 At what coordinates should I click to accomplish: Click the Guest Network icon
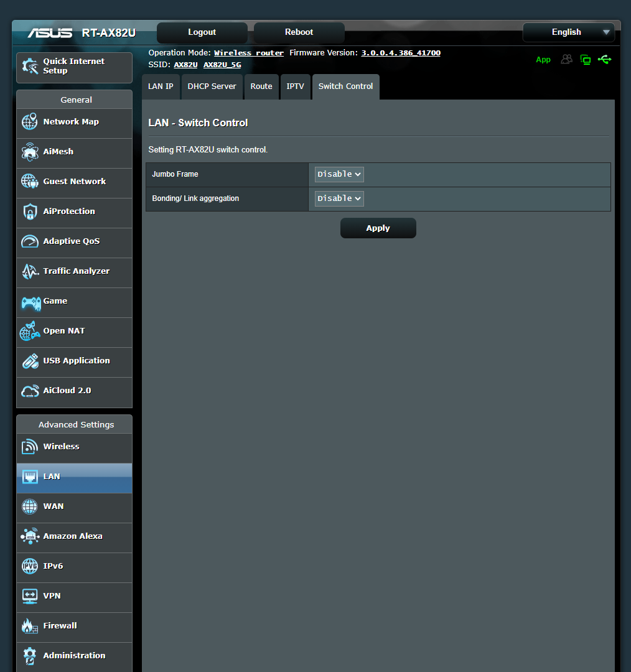30,181
